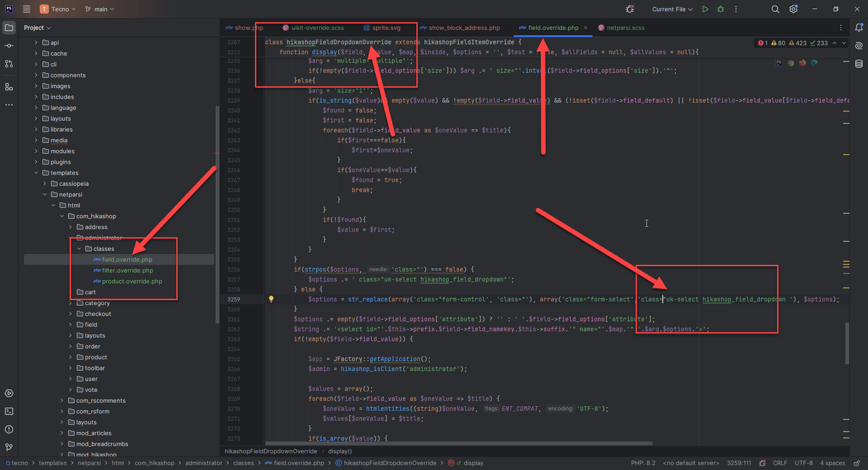Open Search Everywhere magnifier icon
Image resolution: width=868 pixels, height=470 pixels.
tap(775, 9)
